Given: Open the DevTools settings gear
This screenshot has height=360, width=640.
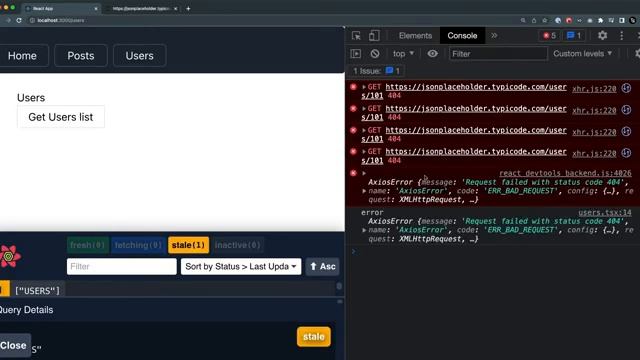Looking at the screenshot, I should [602, 36].
